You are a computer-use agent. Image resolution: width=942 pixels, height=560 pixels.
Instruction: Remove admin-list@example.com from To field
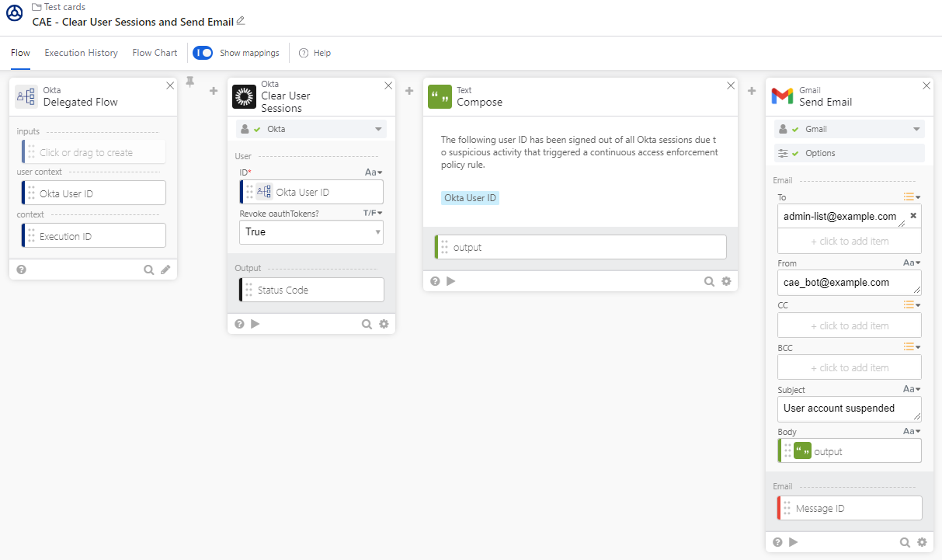(x=913, y=216)
